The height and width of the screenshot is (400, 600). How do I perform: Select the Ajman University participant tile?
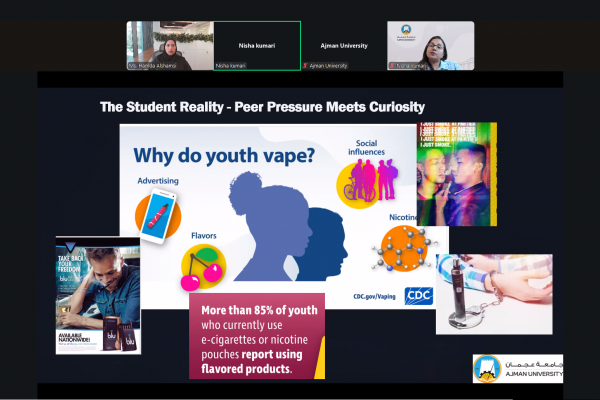[344, 46]
